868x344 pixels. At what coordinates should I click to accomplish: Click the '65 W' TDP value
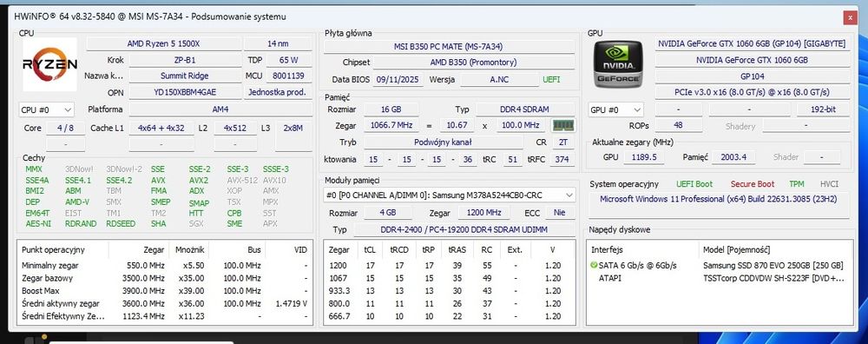click(288, 60)
